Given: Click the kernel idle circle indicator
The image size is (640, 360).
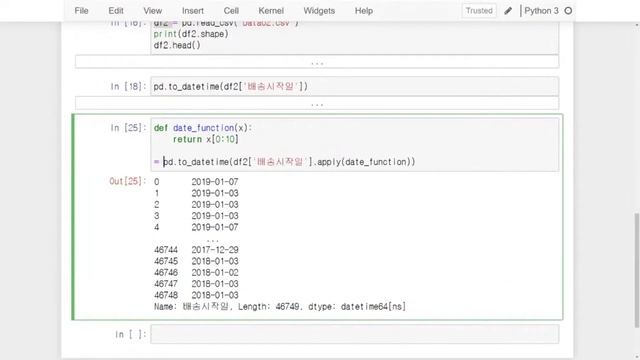Looking at the screenshot, I should pos(568,11).
